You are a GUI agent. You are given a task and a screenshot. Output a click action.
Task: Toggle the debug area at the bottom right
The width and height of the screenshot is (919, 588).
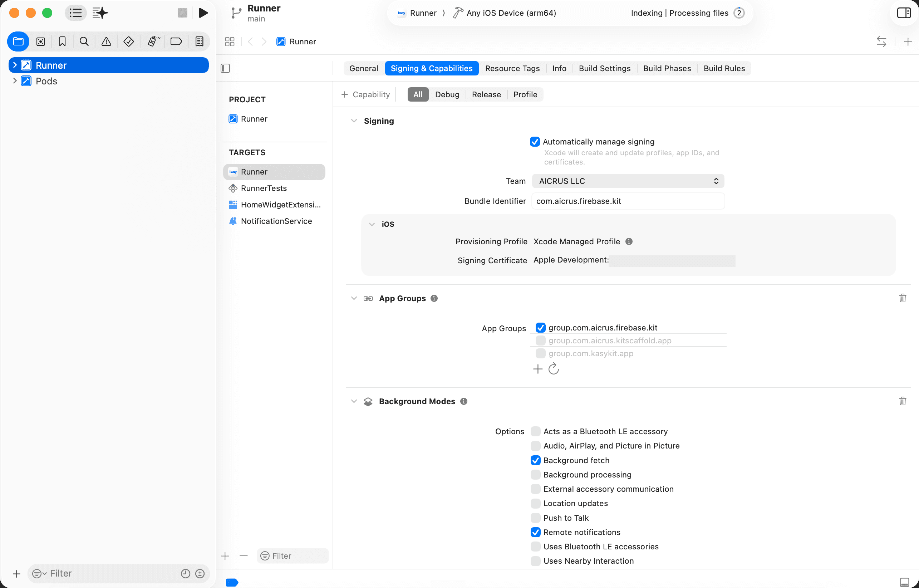point(904,582)
